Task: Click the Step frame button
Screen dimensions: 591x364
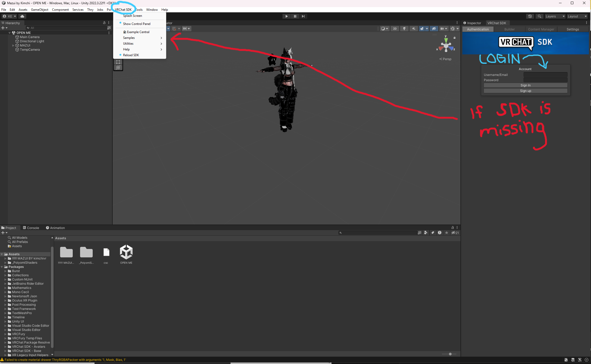Action: click(303, 16)
